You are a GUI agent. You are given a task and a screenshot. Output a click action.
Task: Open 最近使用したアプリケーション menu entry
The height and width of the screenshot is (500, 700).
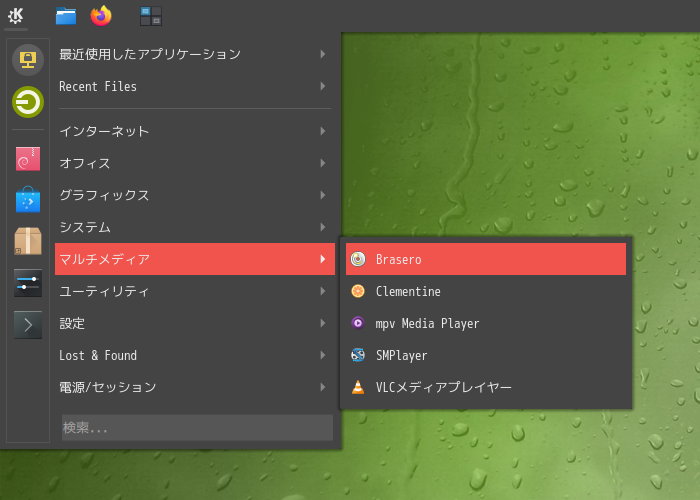click(195, 54)
